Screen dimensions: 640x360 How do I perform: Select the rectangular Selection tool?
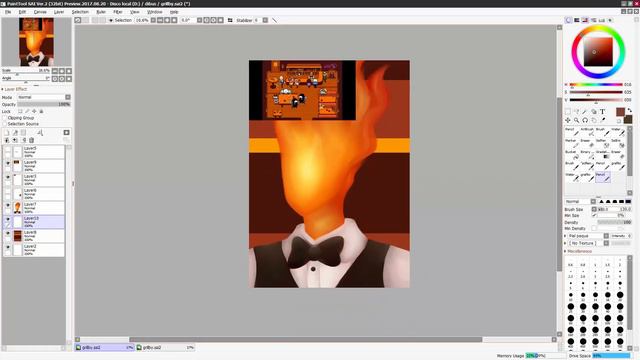click(x=568, y=111)
